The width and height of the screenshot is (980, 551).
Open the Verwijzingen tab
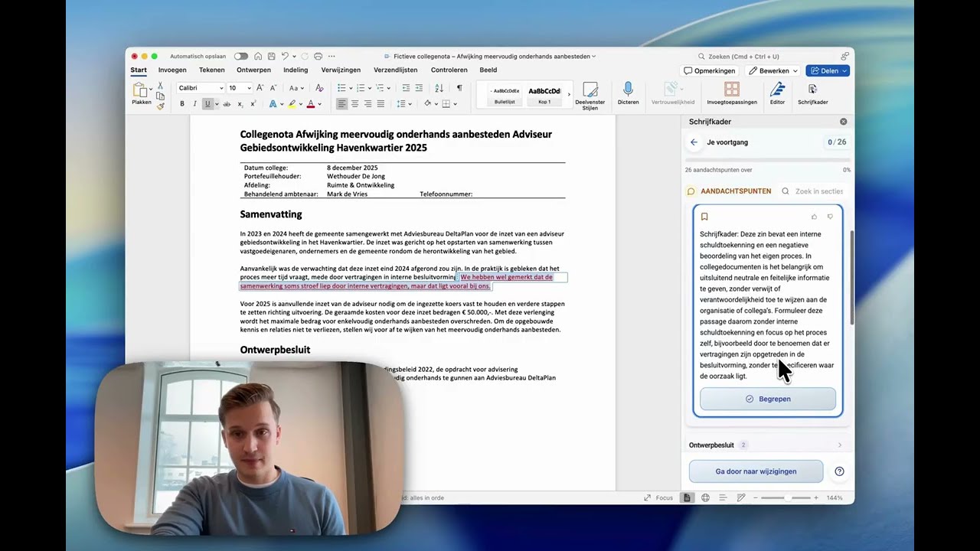point(341,70)
